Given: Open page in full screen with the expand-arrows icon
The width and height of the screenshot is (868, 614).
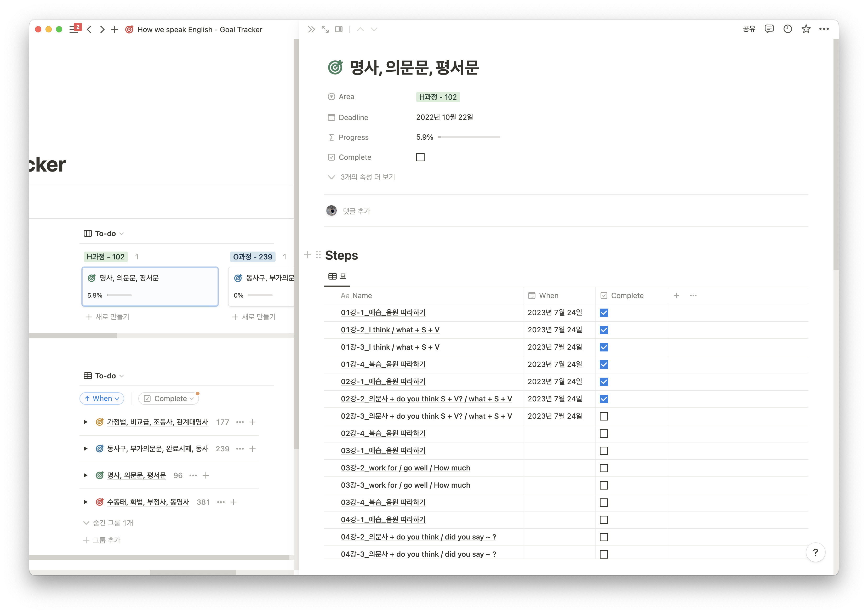Looking at the screenshot, I should tap(325, 29).
